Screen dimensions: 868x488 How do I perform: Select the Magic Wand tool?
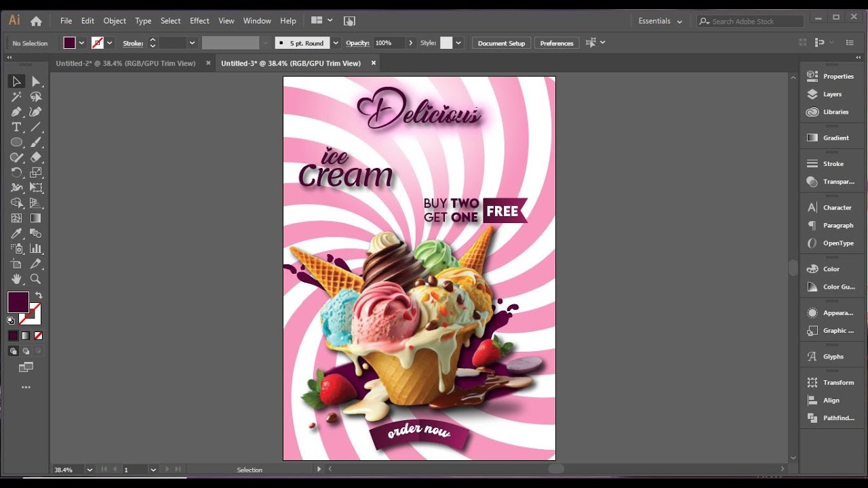pos(16,97)
